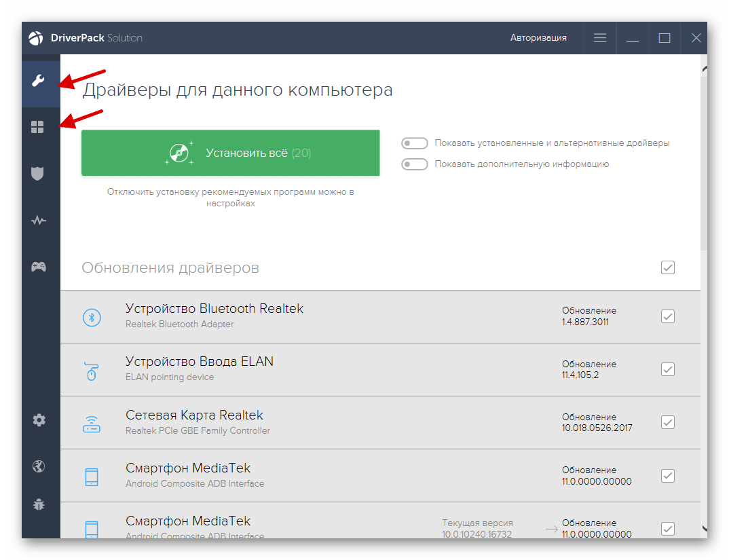Click the DriverPack Solution logo

click(36, 38)
